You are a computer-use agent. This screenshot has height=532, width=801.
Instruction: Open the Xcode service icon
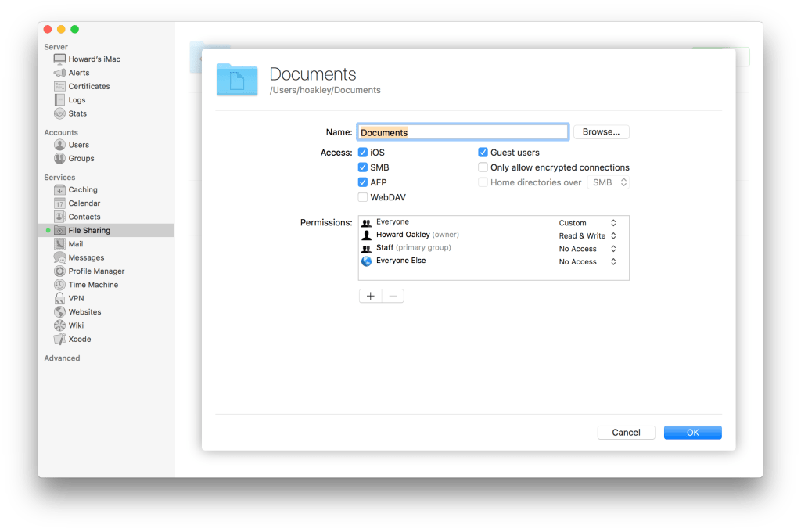coord(60,339)
